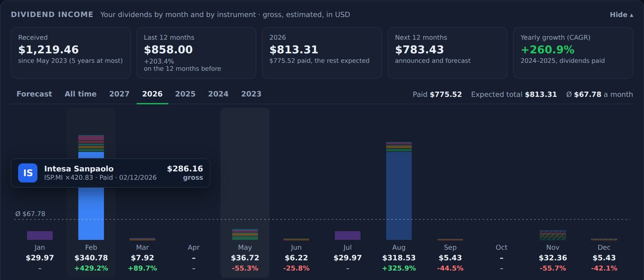Viewport: 644px width, 280px height.
Task: Click the February total $340.78
Action: [x=91, y=258]
